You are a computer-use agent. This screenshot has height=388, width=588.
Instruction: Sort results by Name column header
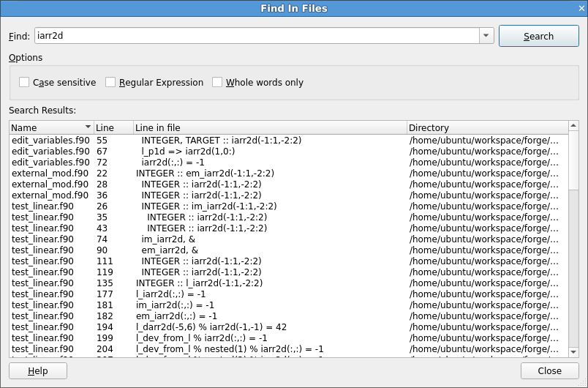click(50, 128)
